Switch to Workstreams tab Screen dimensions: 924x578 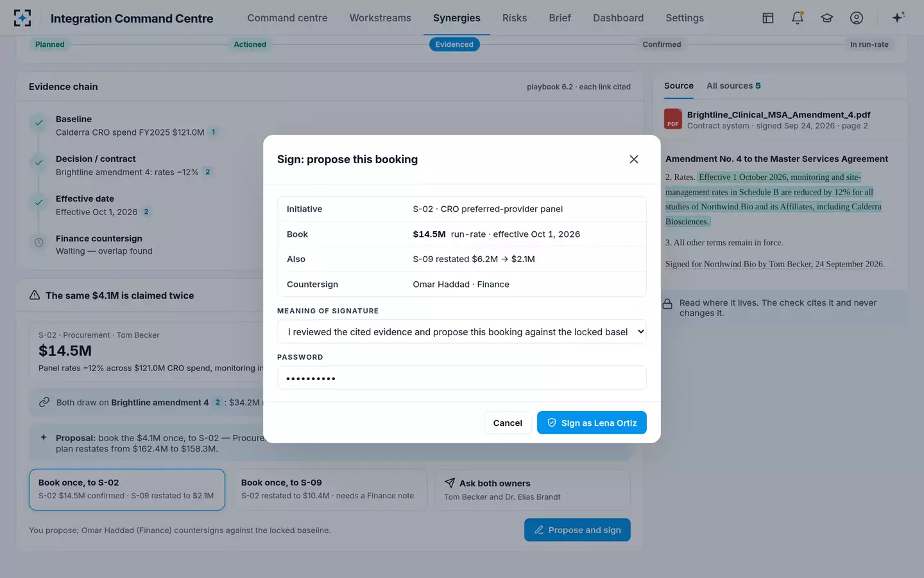click(381, 18)
